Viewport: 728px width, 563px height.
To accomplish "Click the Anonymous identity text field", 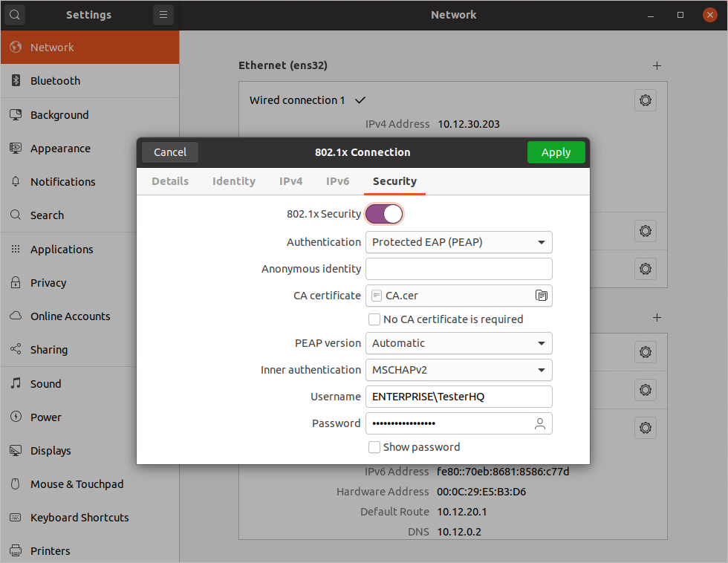I will point(458,269).
